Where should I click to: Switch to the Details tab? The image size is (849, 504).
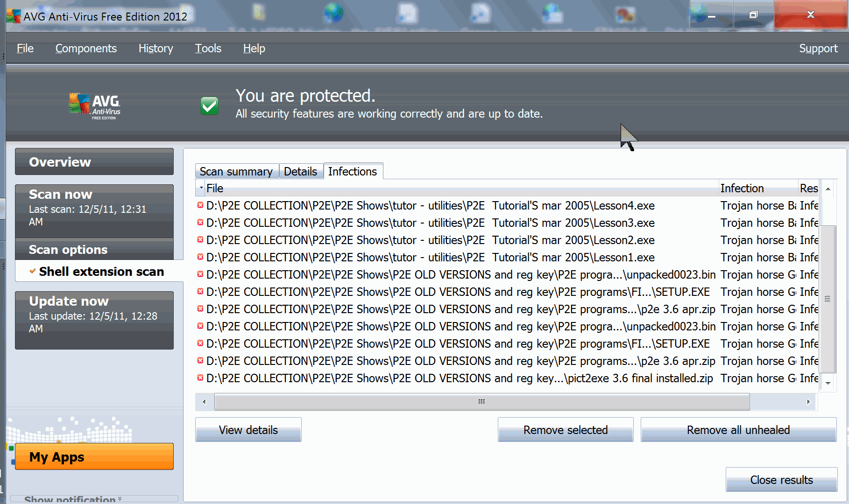click(300, 172)
